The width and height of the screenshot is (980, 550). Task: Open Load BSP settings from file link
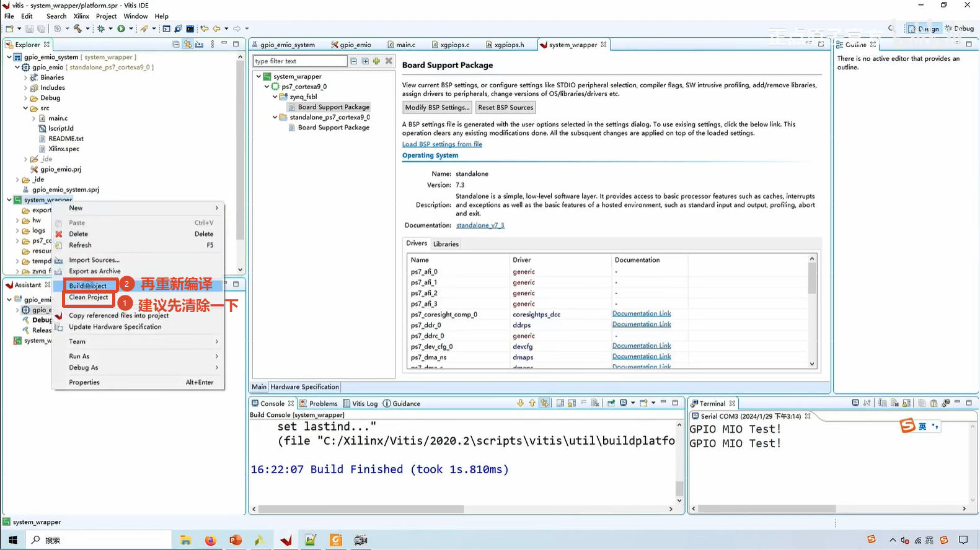click(442, 144)
